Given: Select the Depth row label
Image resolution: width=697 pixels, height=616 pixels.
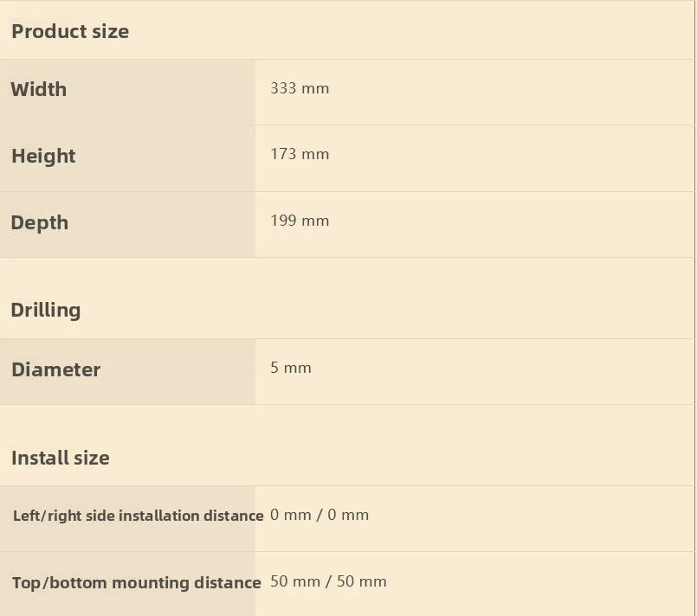Looking at the screenshot, I should (x=40, y=222).
